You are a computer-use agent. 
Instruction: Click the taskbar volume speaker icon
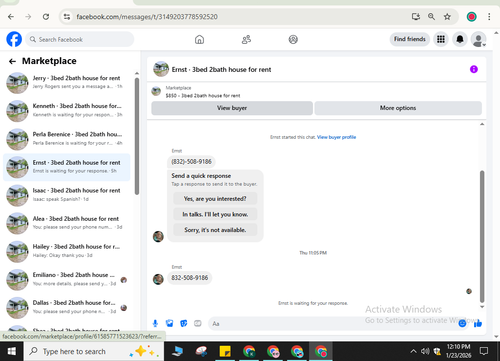pyautogui.click(x=425, y=351)
